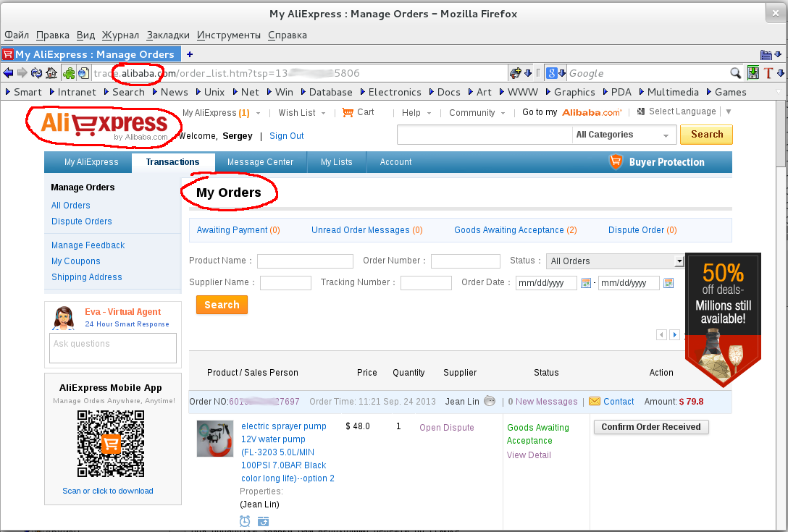Click the grayed Forward arrow button
Viewport: 788px width, 532px height.
coord(22,73)
